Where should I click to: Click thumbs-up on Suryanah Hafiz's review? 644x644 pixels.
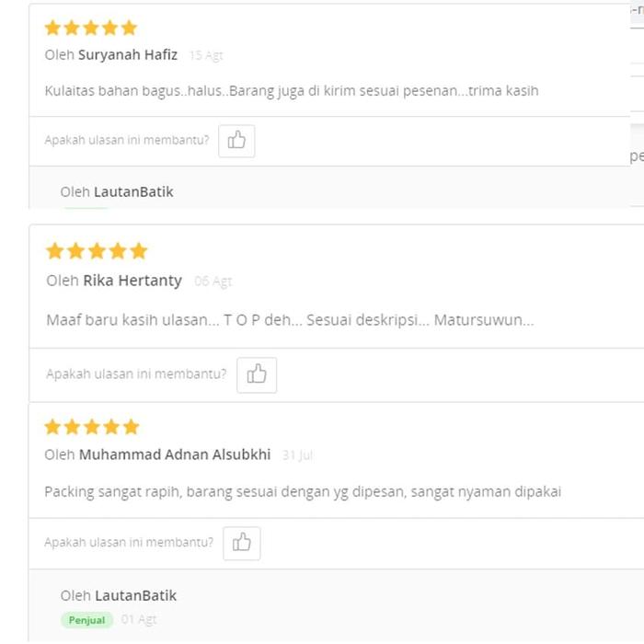[236, 141]
